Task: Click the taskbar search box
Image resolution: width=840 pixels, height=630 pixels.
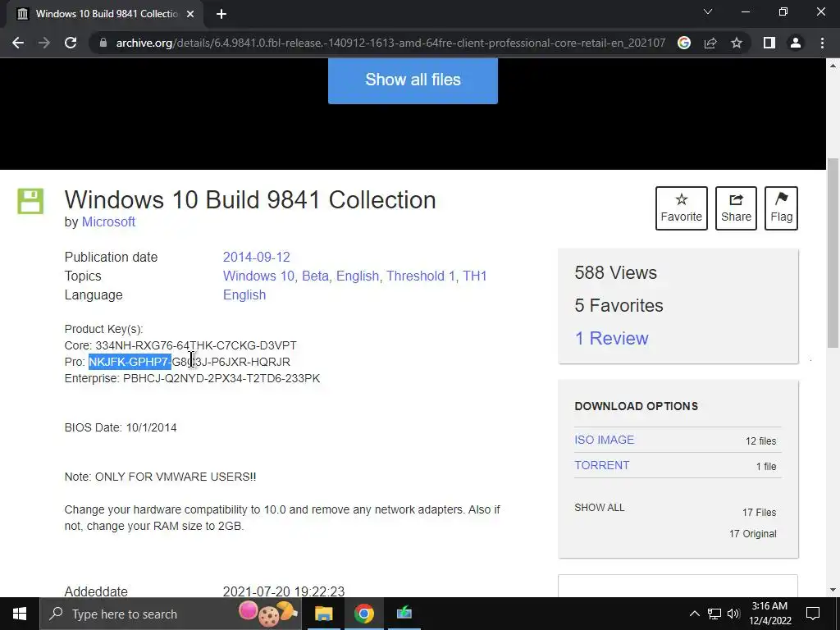Action: pos(171,614)
